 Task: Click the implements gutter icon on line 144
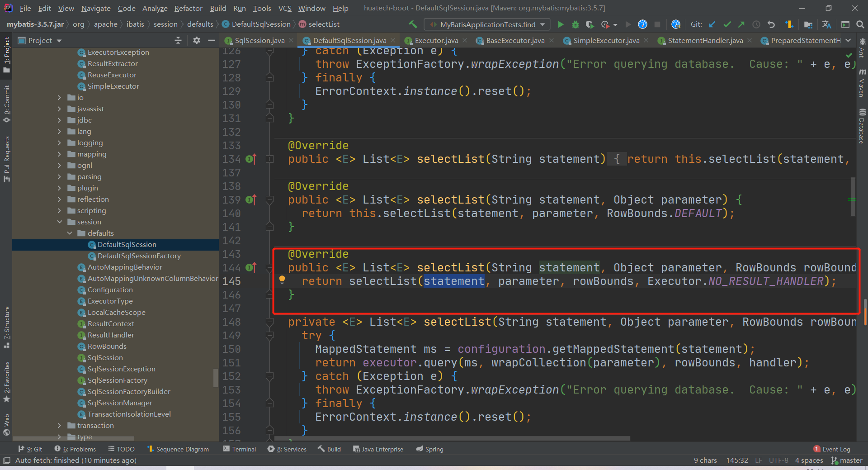[x=251, y=267]
